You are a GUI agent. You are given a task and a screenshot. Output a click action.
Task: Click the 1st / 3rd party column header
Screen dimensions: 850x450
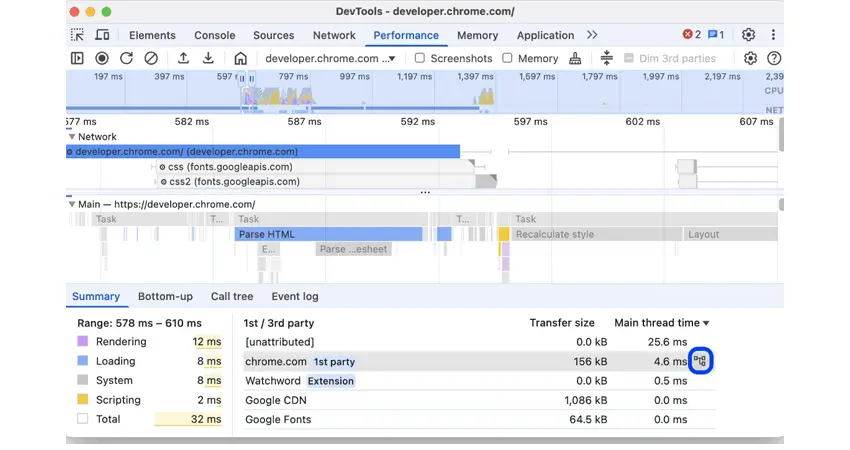[279, 323]
